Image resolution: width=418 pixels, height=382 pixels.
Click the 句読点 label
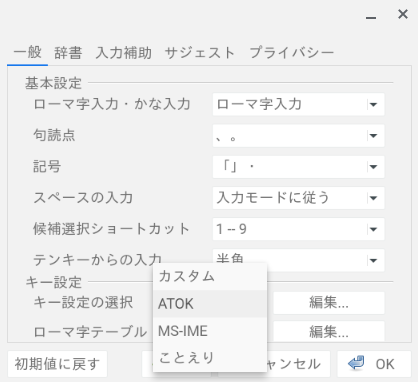click(54, 136)
